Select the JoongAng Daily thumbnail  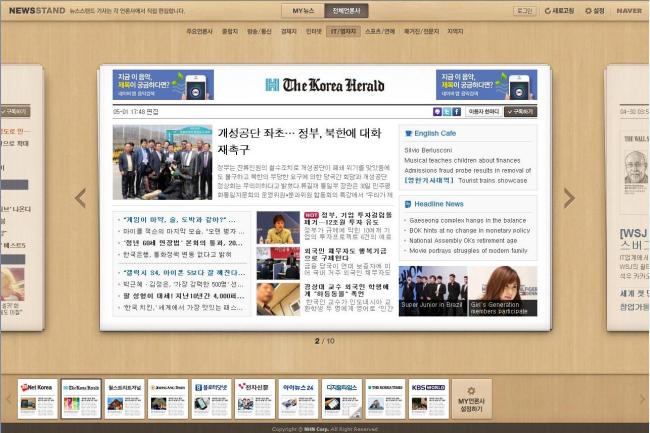168,399
